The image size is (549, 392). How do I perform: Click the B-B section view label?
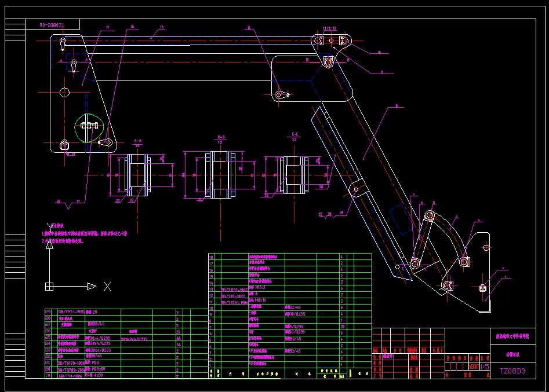tap(221, 137)
